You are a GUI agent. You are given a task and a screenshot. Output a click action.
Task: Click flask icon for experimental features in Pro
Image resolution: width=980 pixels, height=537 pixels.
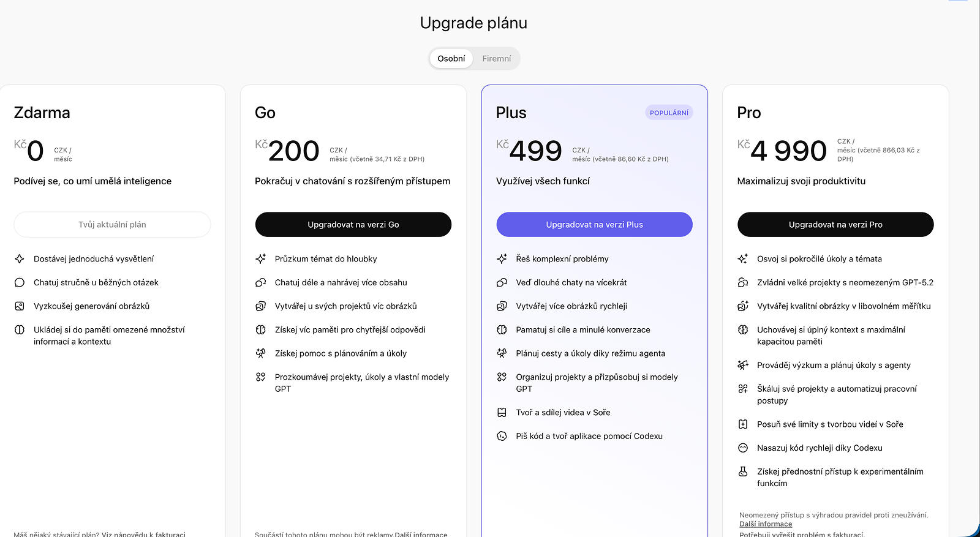point(743,471)
